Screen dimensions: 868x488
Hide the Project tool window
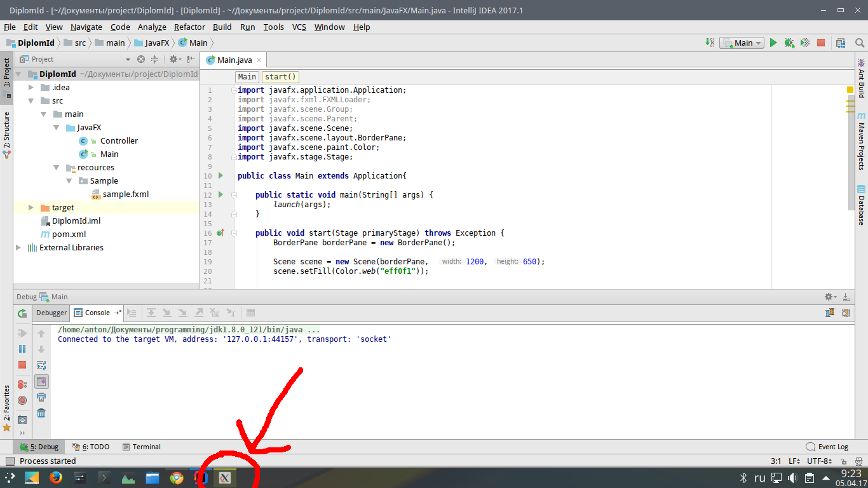[x=191, y=59]
